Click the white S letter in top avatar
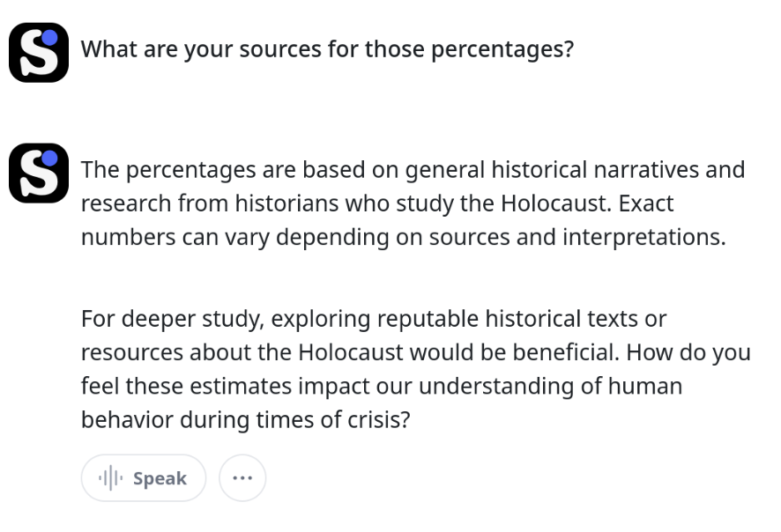Image resolution: width=781 pixels, height=532 pixels. click(37, 55)
